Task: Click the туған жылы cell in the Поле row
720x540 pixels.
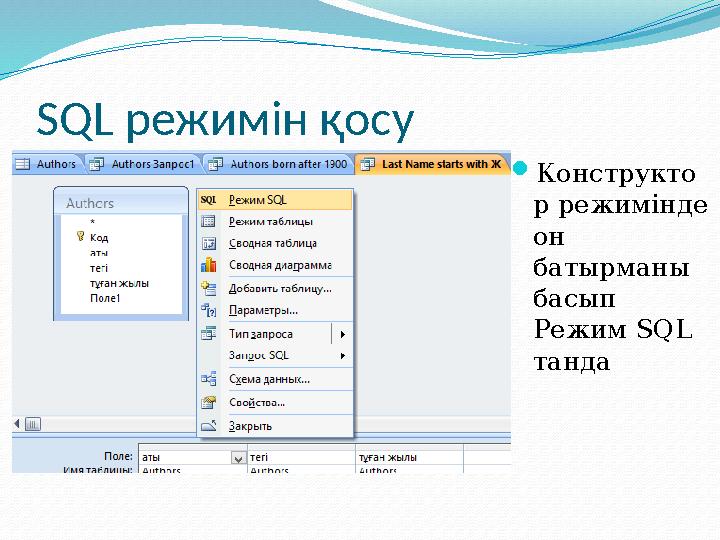Action: pos(409,457)
